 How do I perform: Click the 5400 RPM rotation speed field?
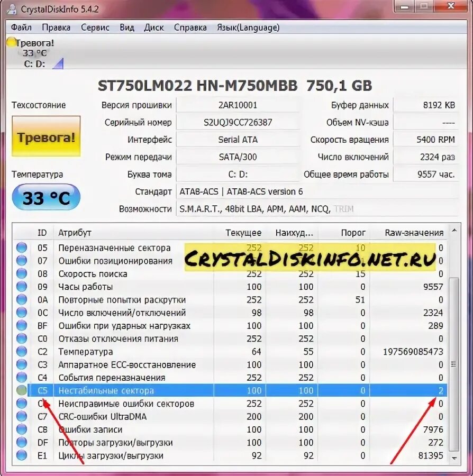[426, 140]
